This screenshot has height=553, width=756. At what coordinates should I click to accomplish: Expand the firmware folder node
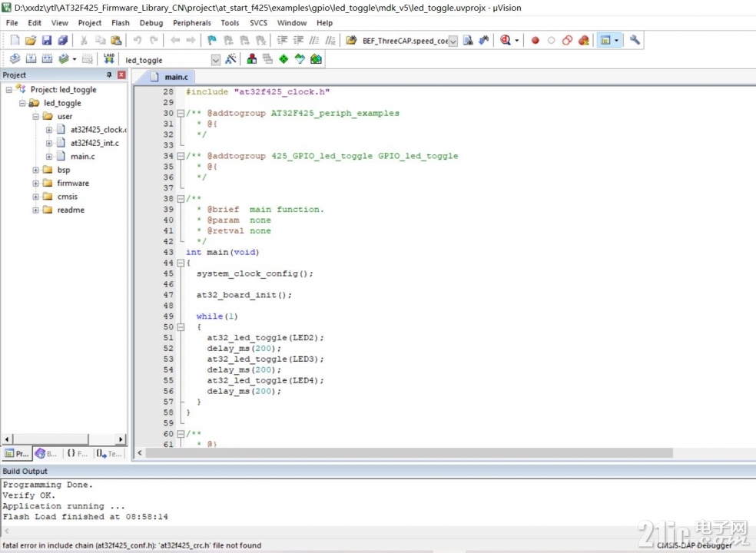pyautogui.click(x=35, y=184)
